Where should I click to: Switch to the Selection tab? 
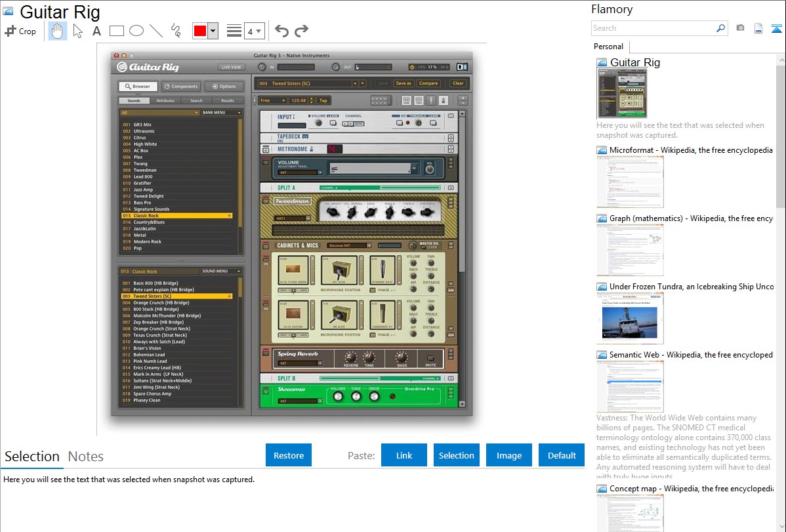32,457
